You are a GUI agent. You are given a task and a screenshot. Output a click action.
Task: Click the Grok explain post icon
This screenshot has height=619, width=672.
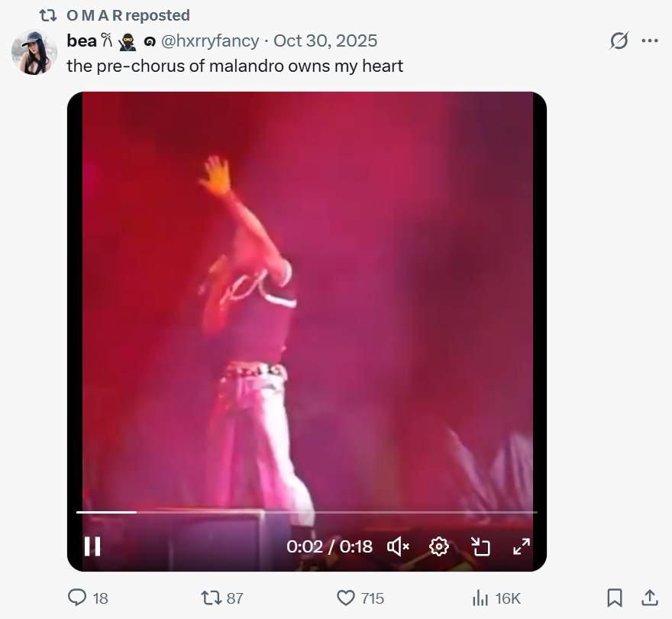[x=618, y=41]
